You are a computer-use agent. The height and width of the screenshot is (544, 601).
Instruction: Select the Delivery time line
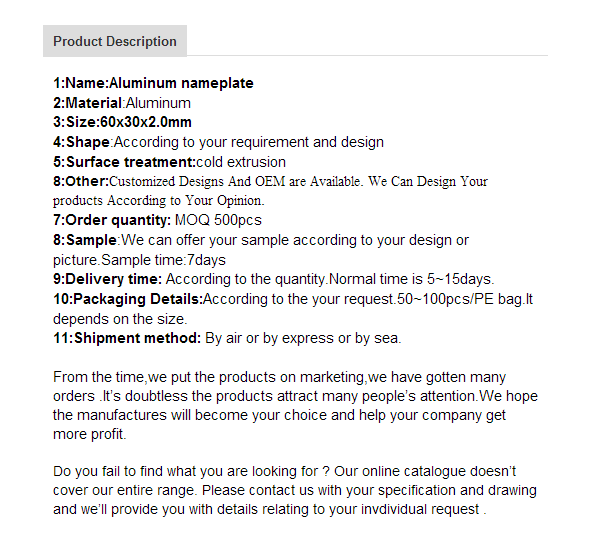click(274, 279)
